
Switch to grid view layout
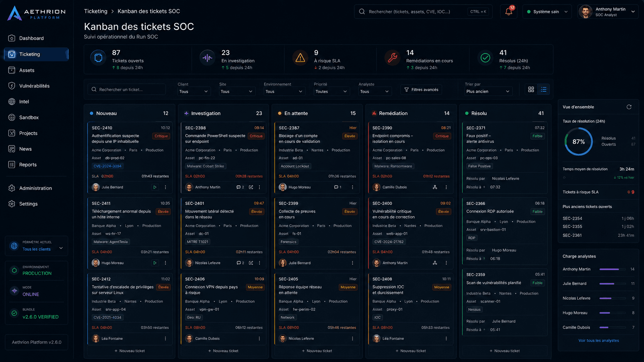[531, 89]
